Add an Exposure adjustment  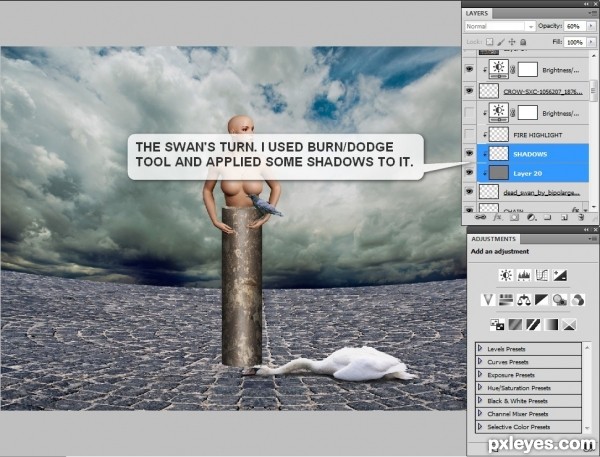pyautogui.click(x=559, y=275)
